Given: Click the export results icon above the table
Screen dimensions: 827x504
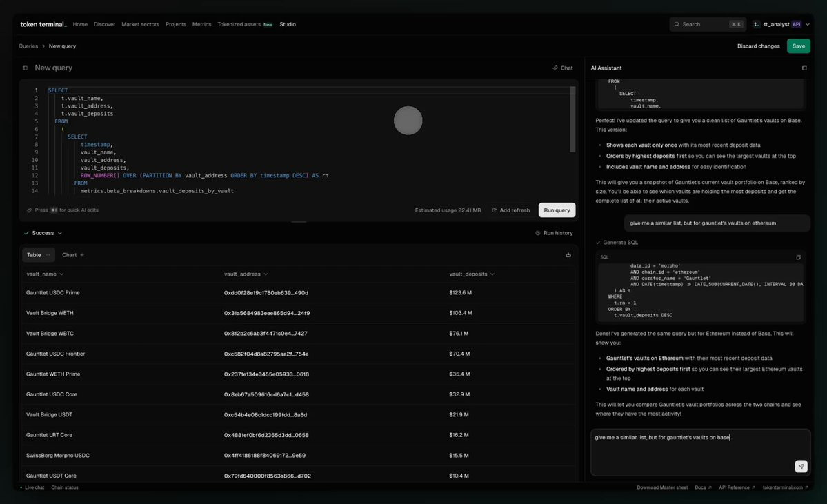Looking at the screenshot, I should tap(568, 254).
